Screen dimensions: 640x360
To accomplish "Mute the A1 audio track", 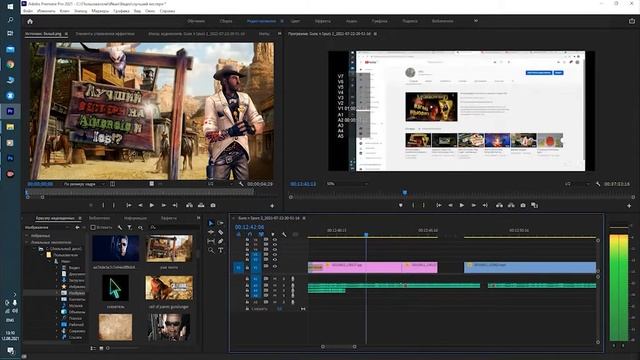I will pyautogui.click(x=275, y=279).
